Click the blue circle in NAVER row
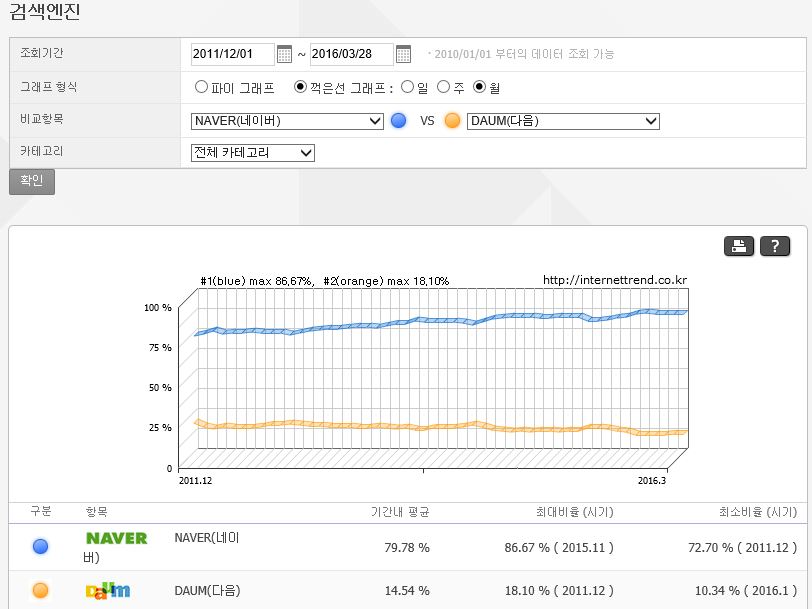The image size is (812, 609). pos(40,547)
